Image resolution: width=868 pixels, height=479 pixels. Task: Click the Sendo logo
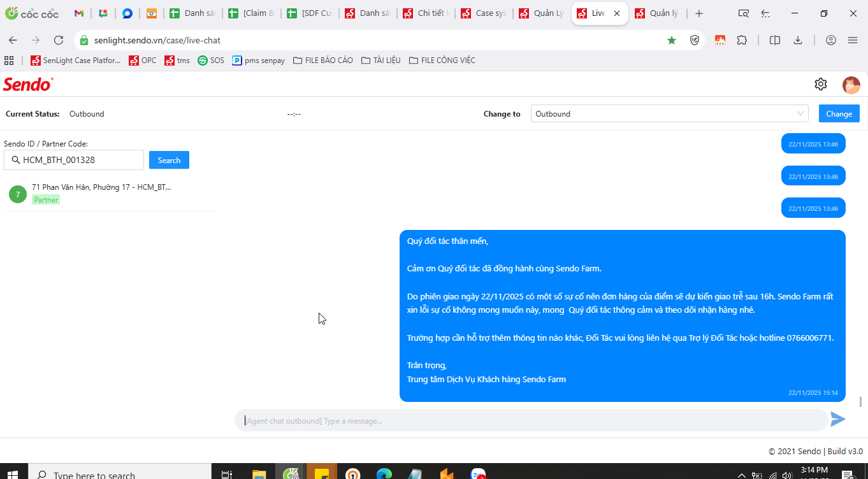[28, 84]
